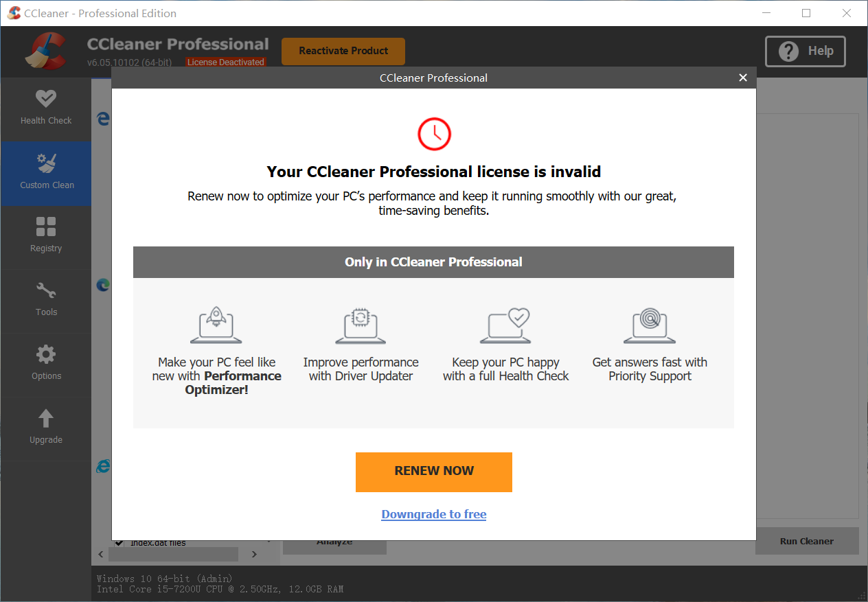Screen dimensions: 868x602
Task: Click the Driver Updater laptop icon
Action: coord(361,326)
